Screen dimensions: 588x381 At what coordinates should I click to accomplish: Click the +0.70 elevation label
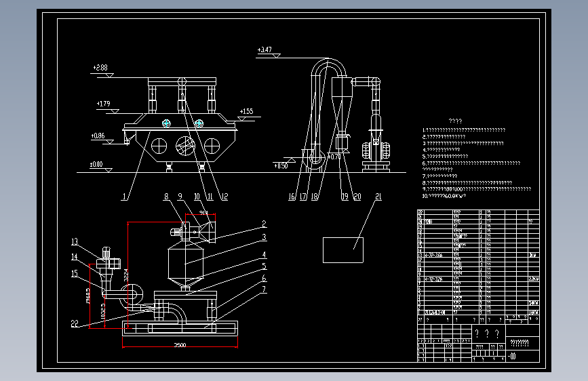(334, 157)
